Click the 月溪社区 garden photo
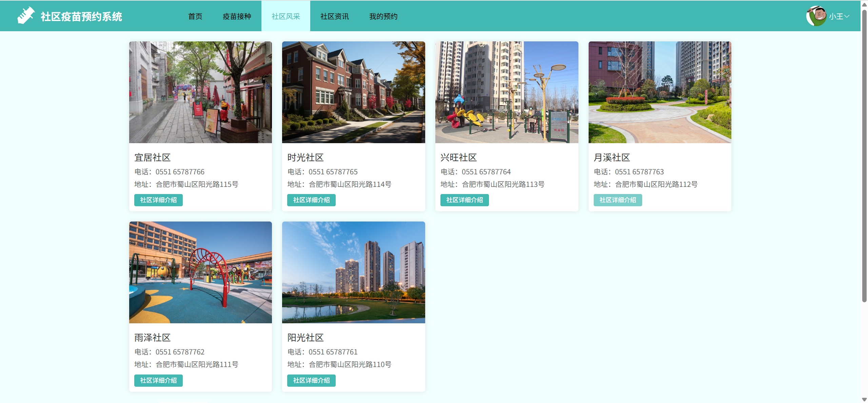This screenshot has width=868, height=403. click(659, 92)
